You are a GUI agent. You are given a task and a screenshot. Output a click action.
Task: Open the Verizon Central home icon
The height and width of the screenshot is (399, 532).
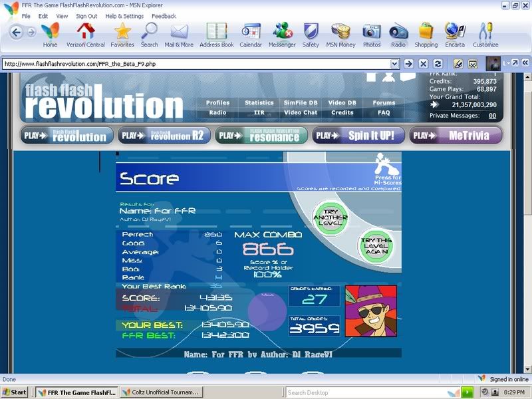coord(86,33)
